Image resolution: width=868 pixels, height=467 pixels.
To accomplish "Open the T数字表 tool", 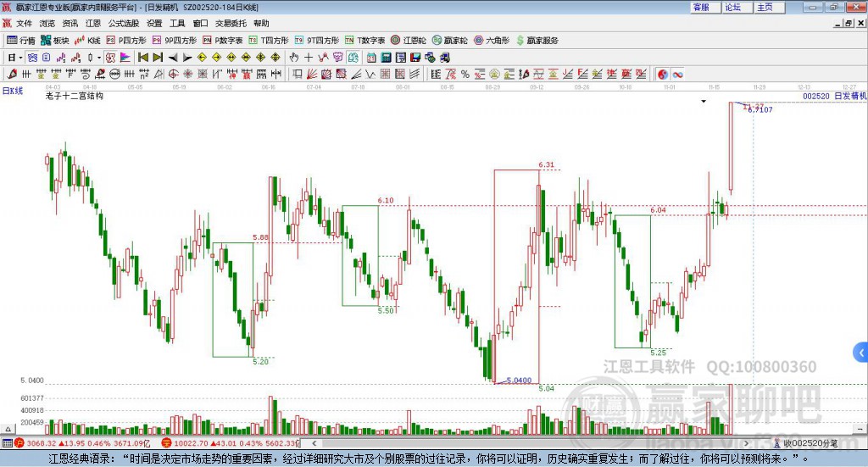I will [364, 41].
